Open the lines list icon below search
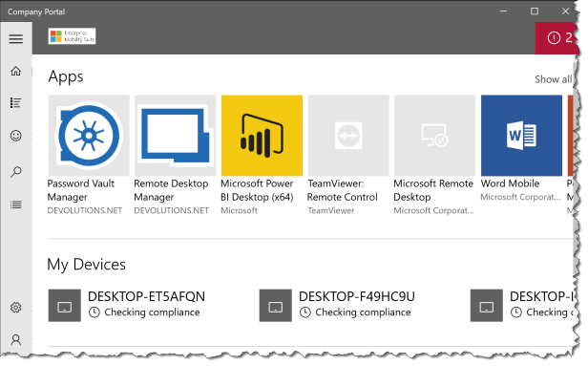Screen dimensions: 588x366 click(15, 205)
